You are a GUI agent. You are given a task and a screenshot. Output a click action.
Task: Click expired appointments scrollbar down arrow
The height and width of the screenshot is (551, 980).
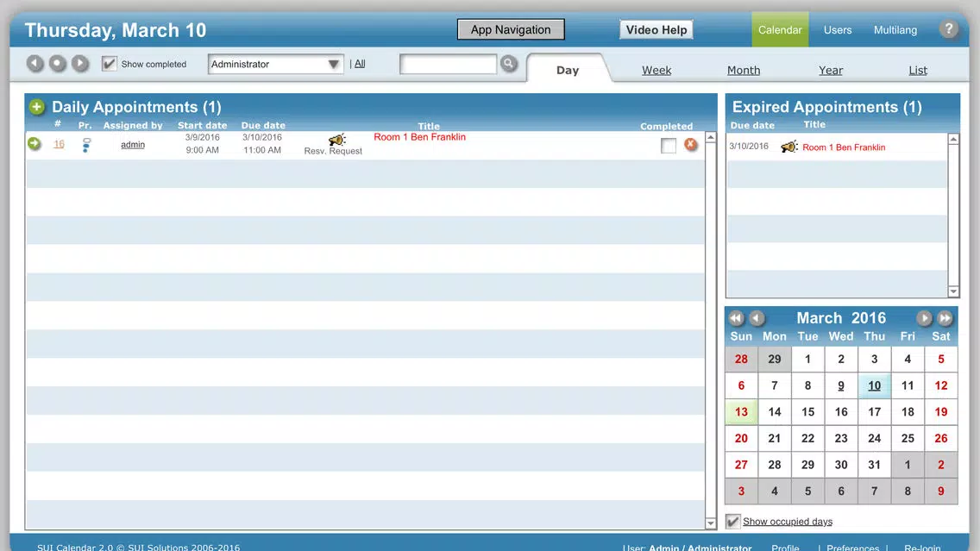tap(953, 291)
